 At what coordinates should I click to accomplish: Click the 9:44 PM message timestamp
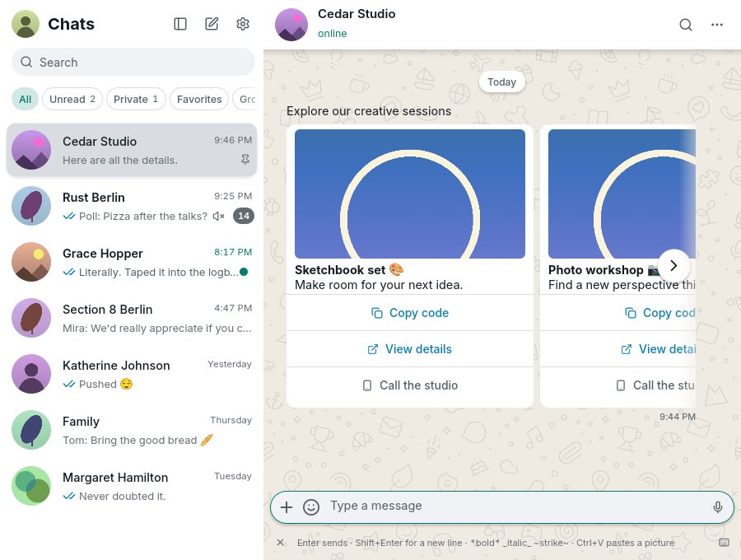678,417
